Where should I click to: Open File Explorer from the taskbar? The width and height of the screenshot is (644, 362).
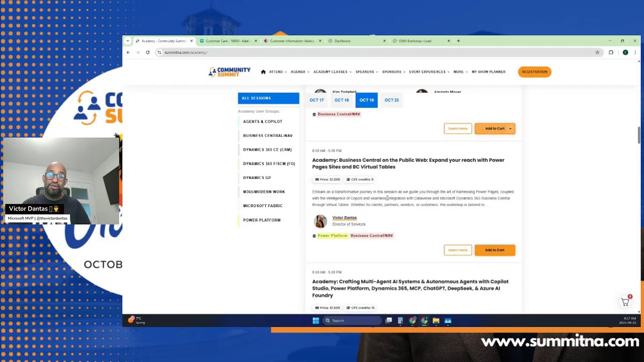coord(436,321)
